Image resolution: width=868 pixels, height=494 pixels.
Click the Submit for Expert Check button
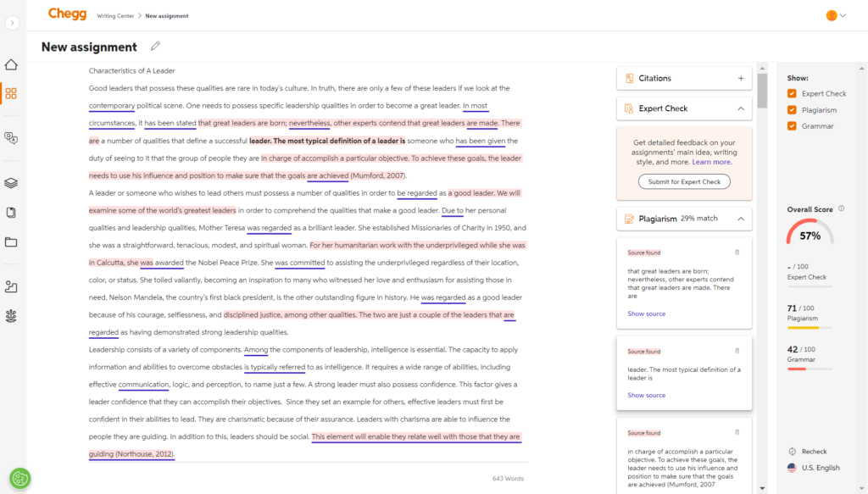(x=683, y=181)
